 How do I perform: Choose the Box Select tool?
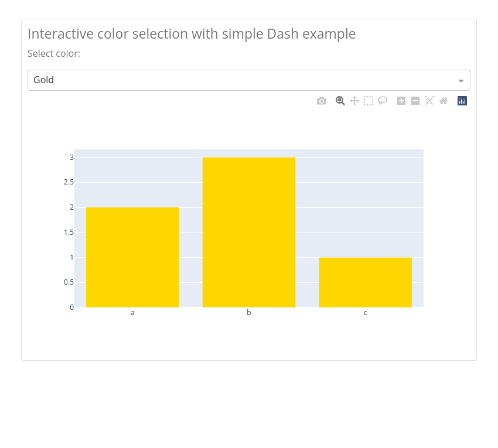coord(369,101)
